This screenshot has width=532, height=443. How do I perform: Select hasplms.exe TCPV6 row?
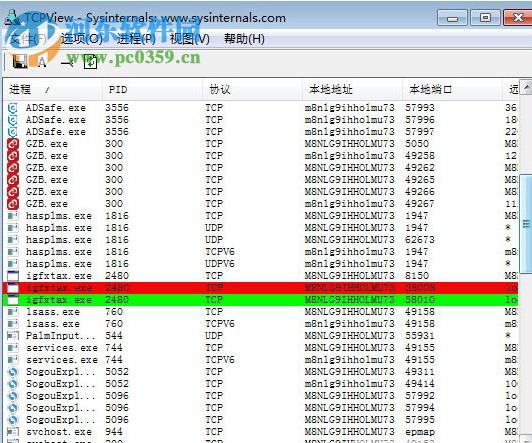[x=261, y=252]
